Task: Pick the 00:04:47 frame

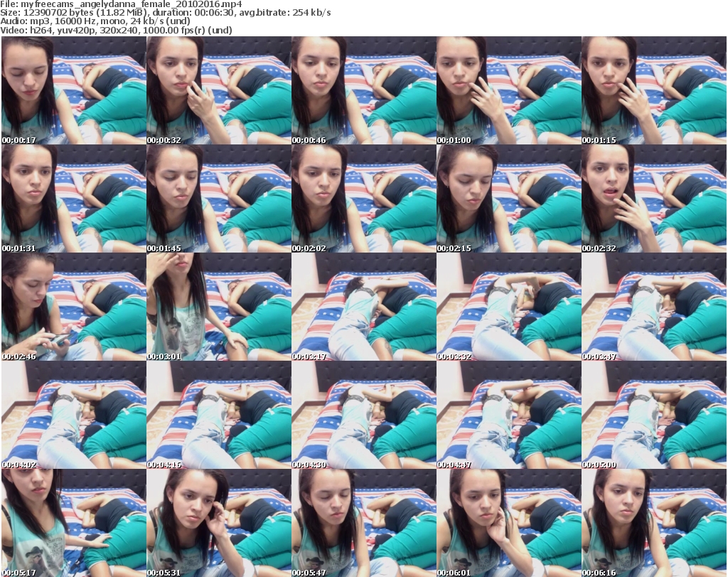Action: click(x=508, y=415)
